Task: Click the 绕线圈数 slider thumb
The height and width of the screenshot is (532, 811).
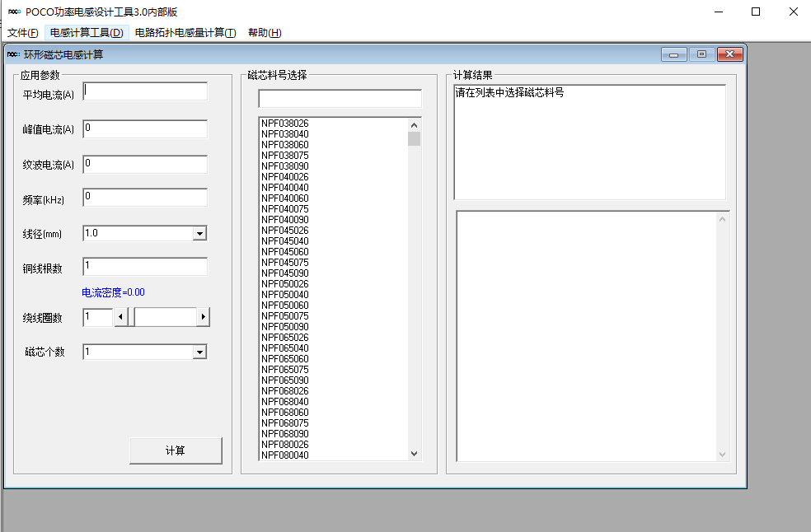Action: [x=131, y=317]
